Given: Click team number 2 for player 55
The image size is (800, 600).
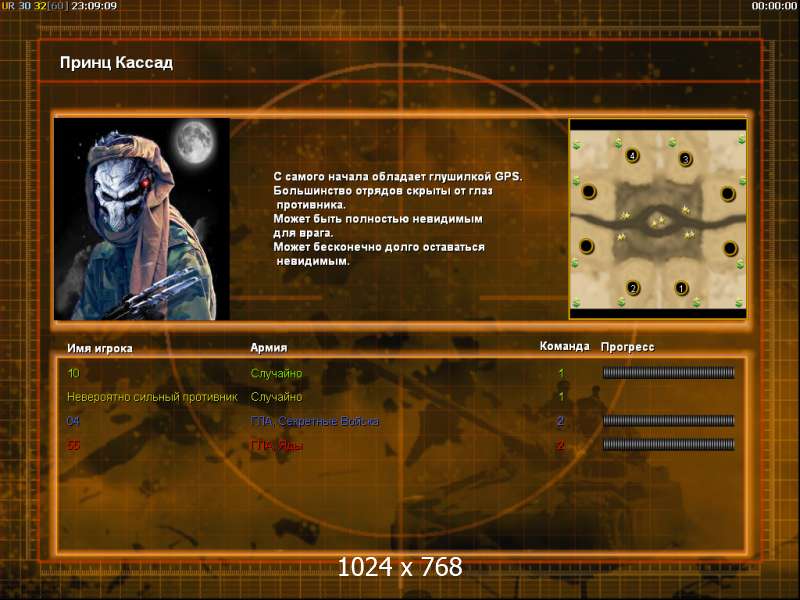Looking at the screenshot, I should tap(561, 445).
